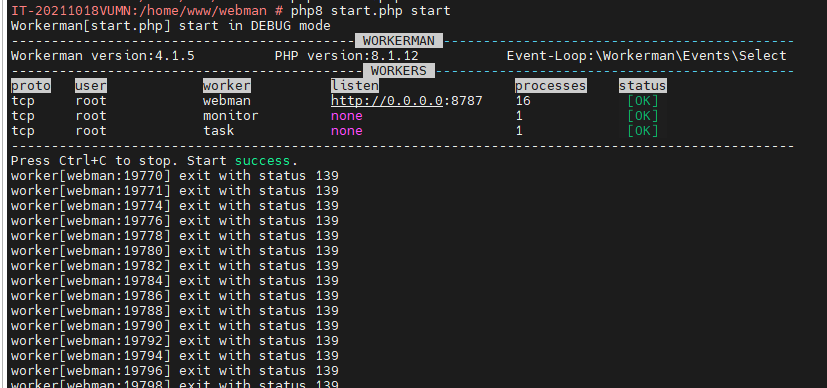This screenshot has height=388, width=827.
Task: Click the worker[webman:19771] exit line
Action: (175, 190)
